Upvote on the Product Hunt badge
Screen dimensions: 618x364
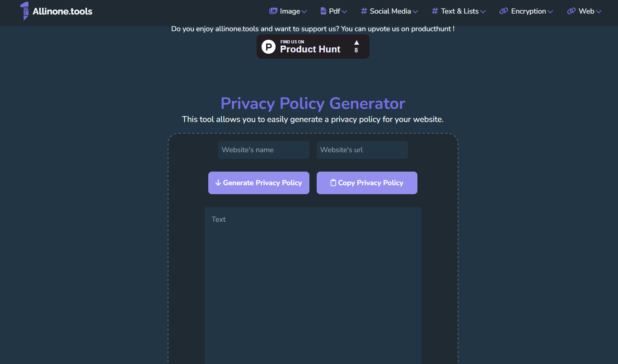click(x=356, y=47)
